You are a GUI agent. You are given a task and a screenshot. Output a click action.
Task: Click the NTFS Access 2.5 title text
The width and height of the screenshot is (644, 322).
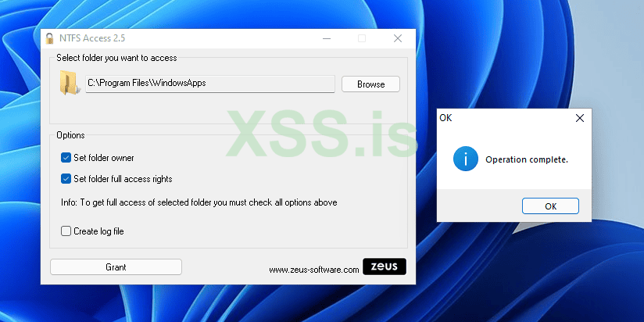(x=92, y=38)
